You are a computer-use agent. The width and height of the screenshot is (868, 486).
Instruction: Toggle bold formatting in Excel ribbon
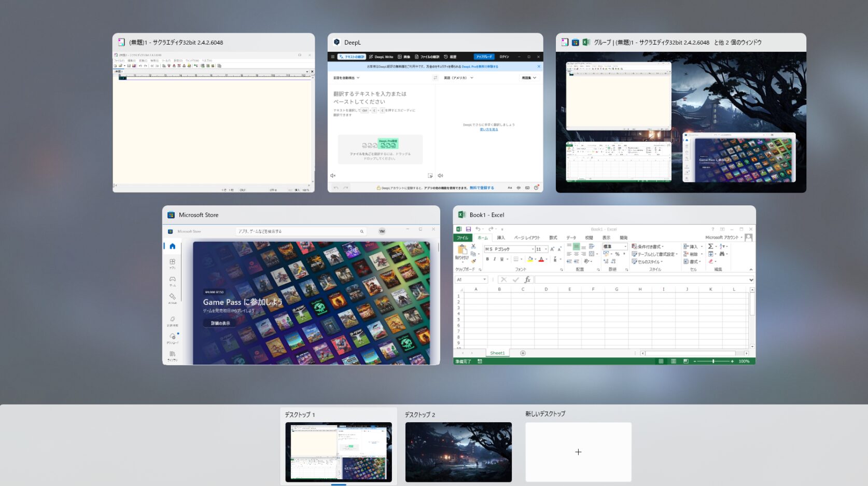487,259
